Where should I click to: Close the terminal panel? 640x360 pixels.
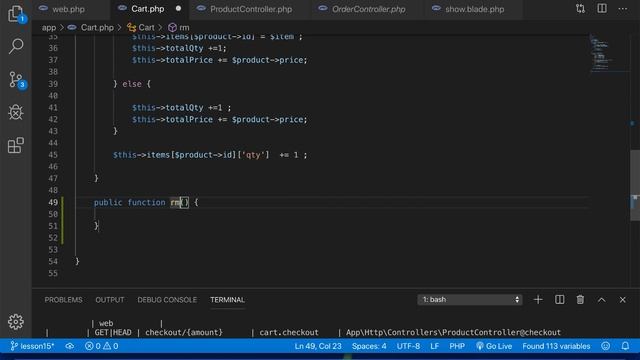622,300
